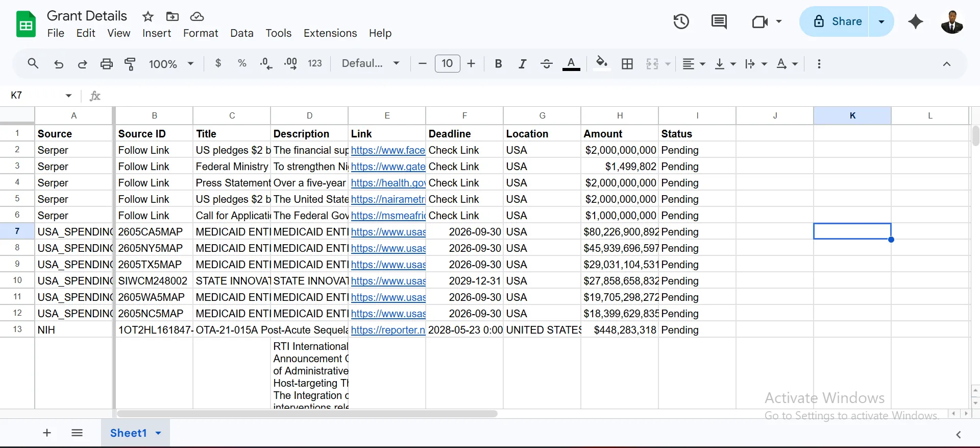
Task: Move document using the folder icon
Action: (x=173, y=16)
